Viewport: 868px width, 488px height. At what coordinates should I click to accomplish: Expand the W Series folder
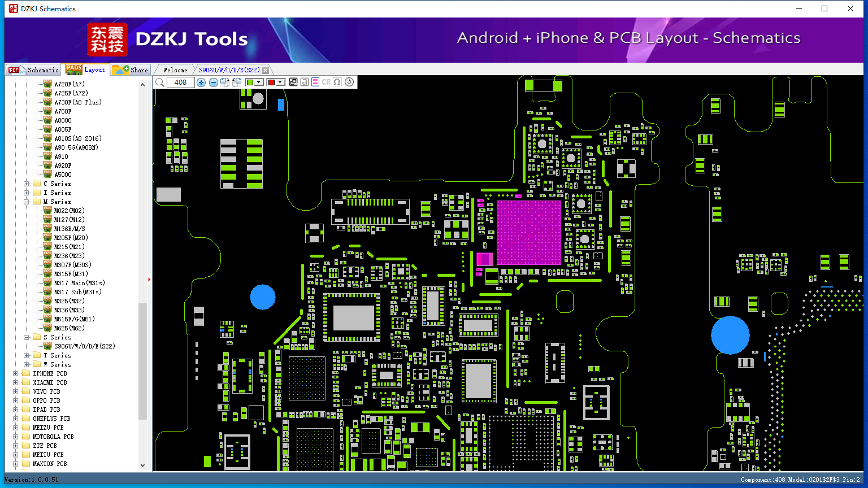point(27,364)
